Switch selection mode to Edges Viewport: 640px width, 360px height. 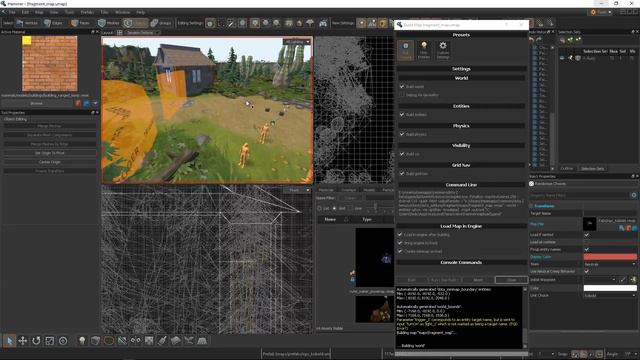53,23
